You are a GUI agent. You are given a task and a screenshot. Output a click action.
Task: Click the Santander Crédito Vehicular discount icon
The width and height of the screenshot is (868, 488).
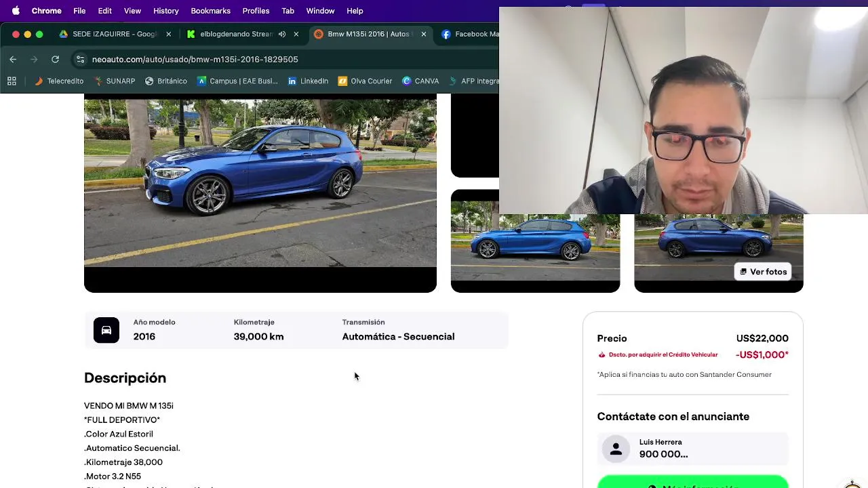pyautogui.click(x=601, y=354)
